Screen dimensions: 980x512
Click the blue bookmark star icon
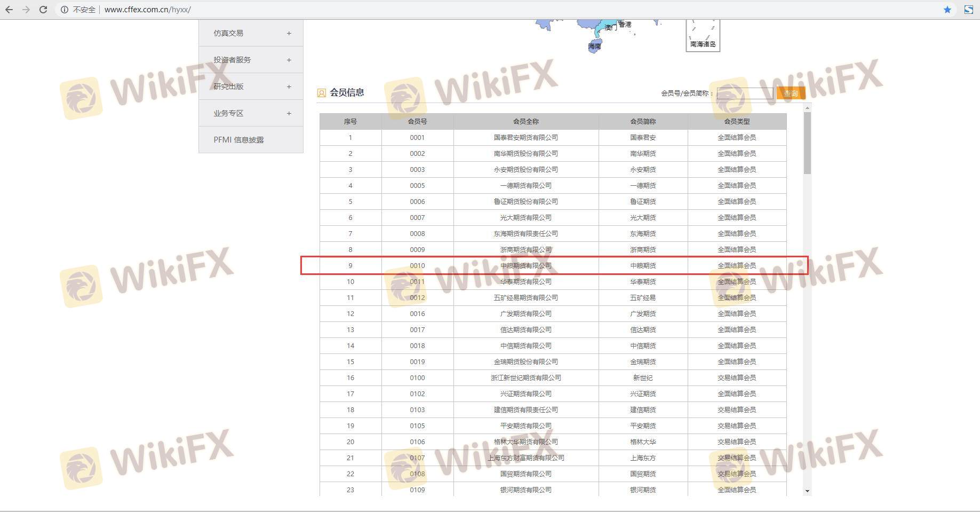coord(947,10)
